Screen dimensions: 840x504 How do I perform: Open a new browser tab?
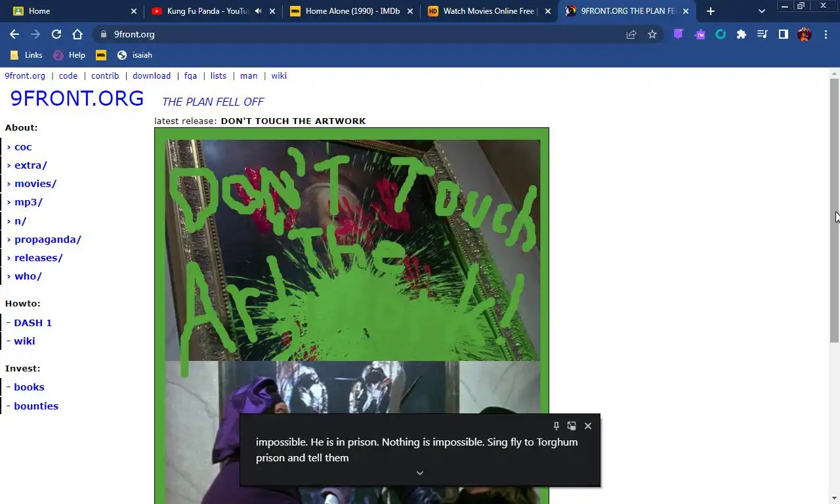pyautogui.click(x=711, y=11)
